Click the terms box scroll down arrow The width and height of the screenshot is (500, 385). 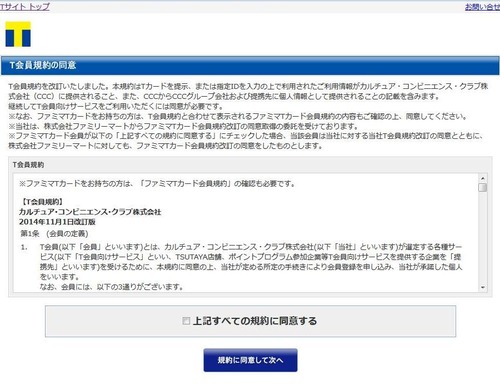[482, 287]
